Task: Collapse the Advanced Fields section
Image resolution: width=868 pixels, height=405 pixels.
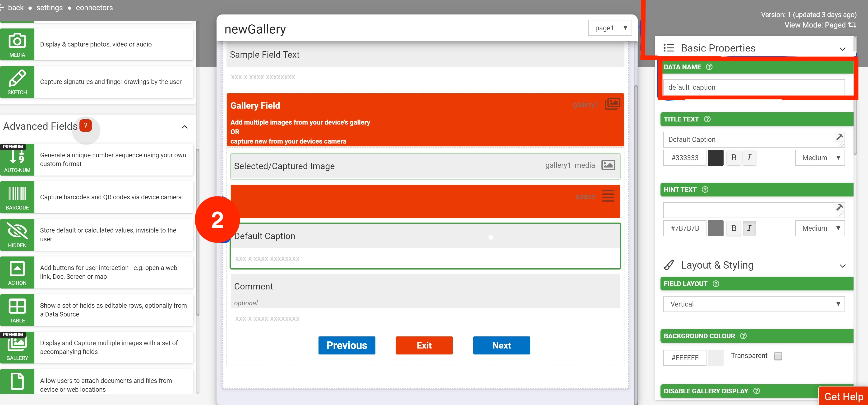Action: 184,127
